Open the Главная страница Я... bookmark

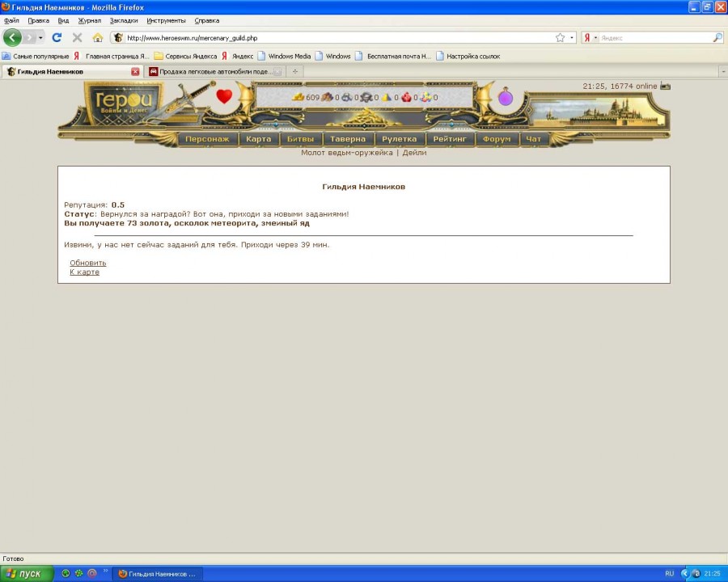click(x=112, y=56)
